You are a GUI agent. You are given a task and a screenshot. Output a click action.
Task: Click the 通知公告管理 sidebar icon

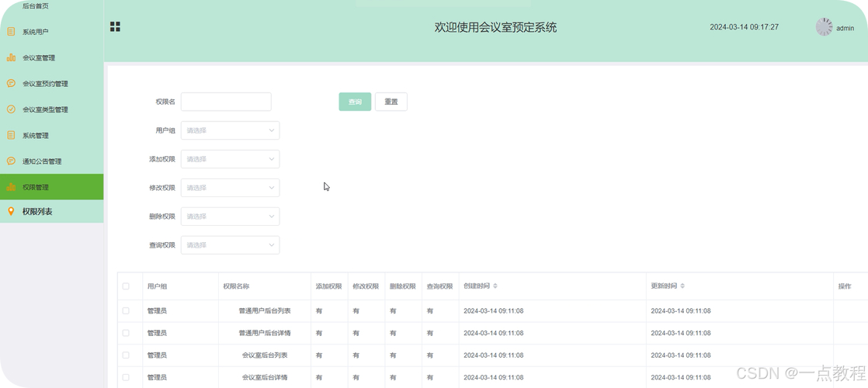11,161
